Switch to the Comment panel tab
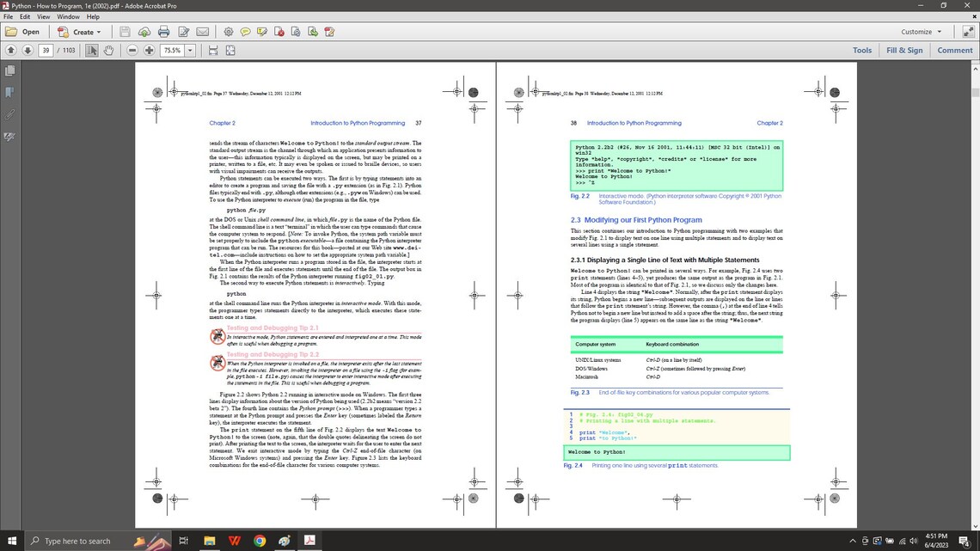Viewport: 980px width, 551px height. click(953, 50)
